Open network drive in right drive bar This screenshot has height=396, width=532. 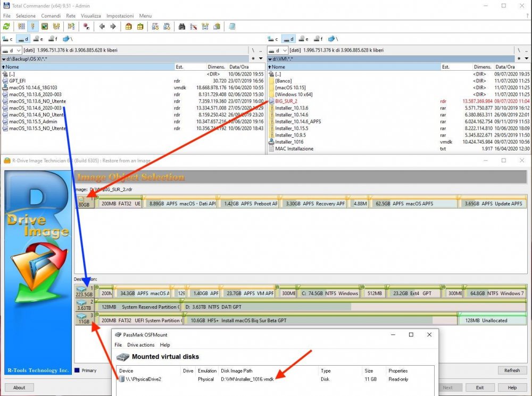[333, 39]
